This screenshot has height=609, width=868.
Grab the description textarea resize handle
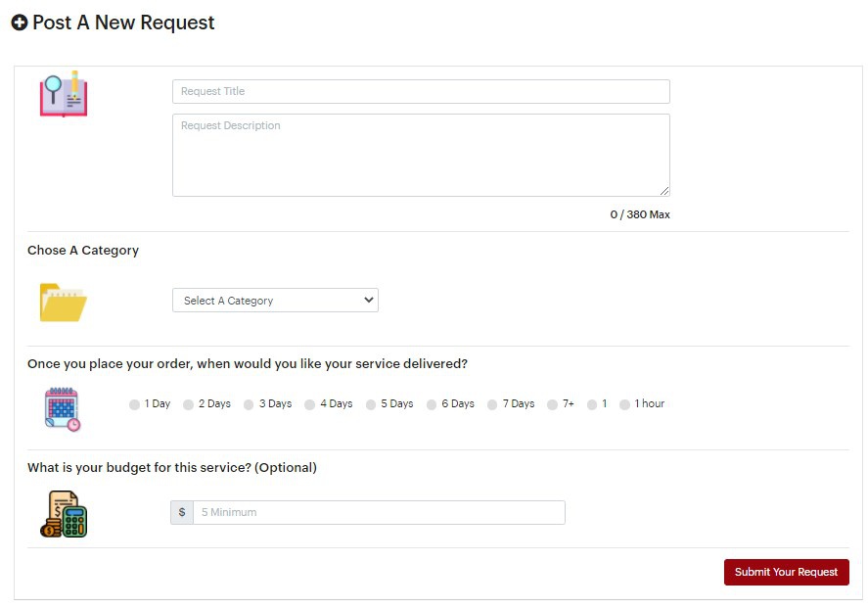(x=664, y=191)
